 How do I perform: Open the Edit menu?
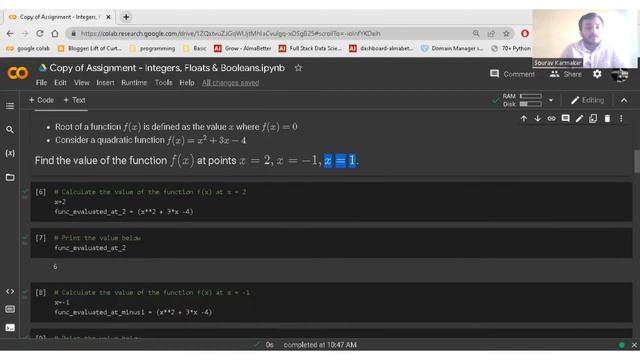click(x=60, y=83)
